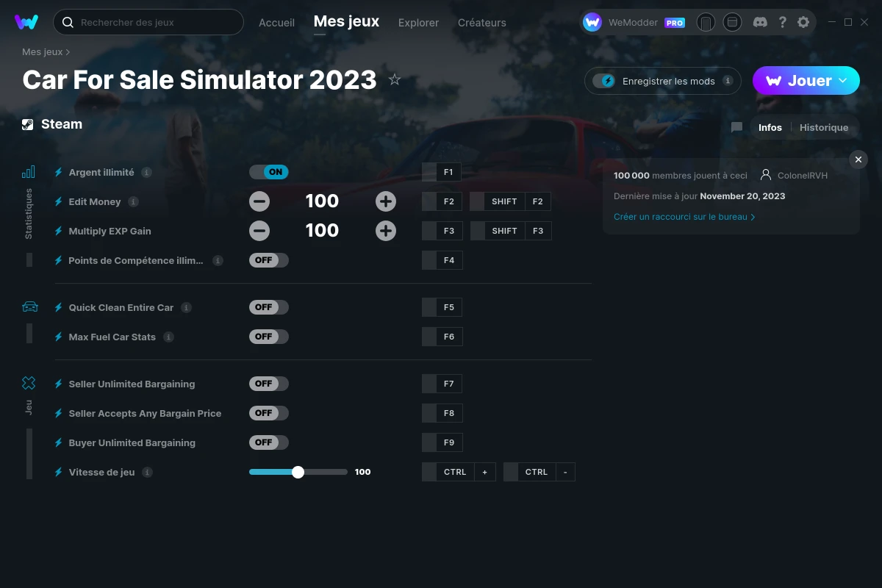
Task: Click the search magnifier icon
Action: 68,23
